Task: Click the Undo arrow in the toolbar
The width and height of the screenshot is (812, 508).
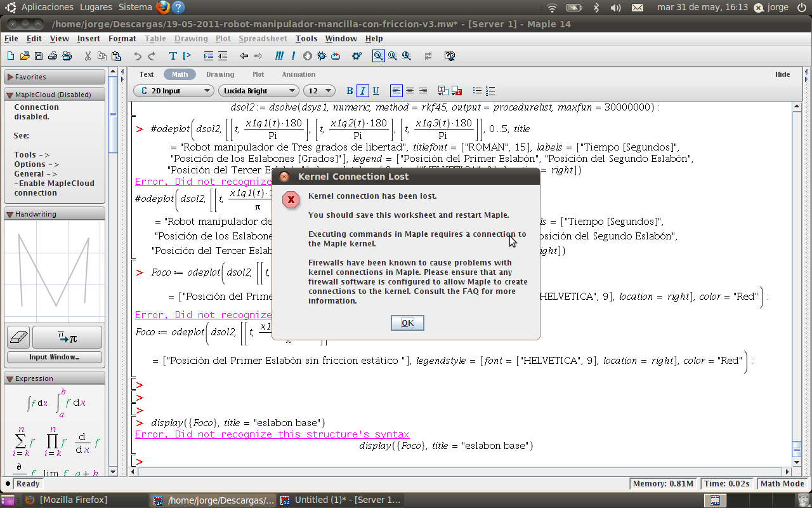Action: [x=138, y=56]
